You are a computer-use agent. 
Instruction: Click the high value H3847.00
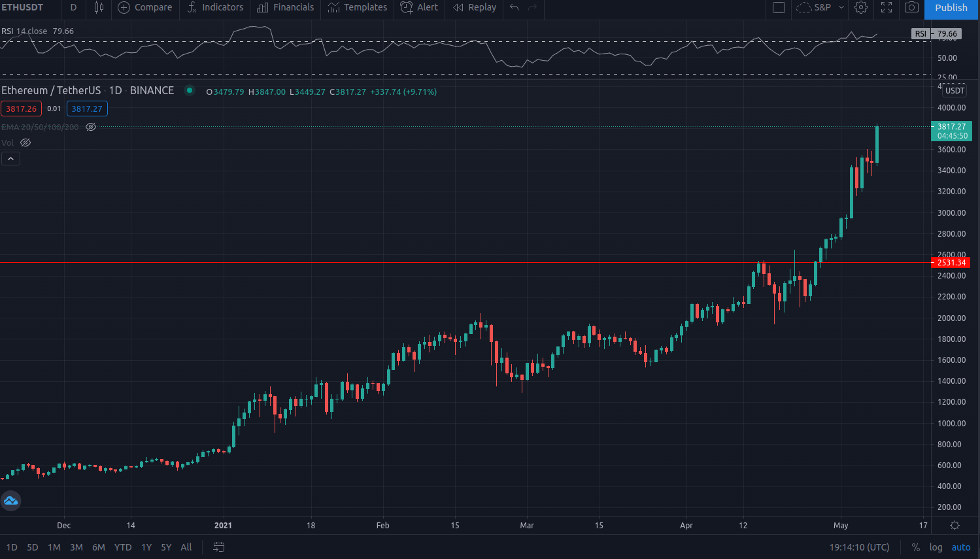[x=267, y=92]
